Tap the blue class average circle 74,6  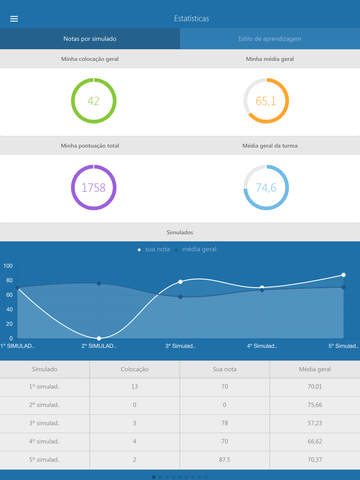266,187
